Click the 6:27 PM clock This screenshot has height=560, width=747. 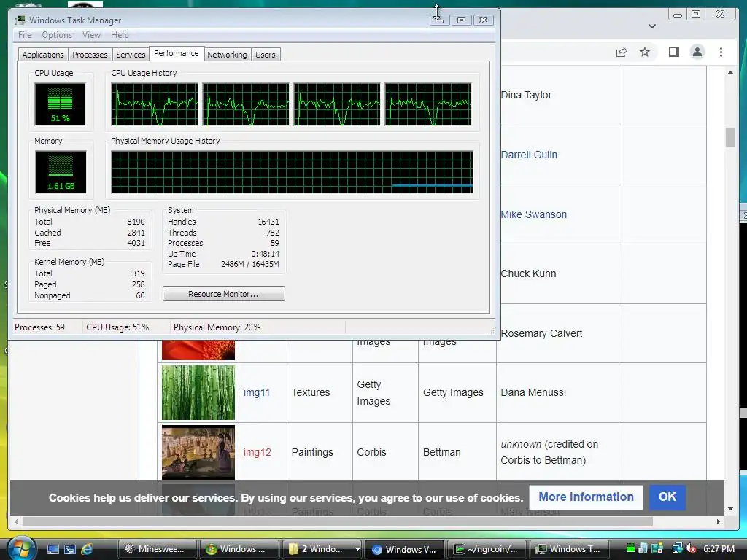click(719, 549)
